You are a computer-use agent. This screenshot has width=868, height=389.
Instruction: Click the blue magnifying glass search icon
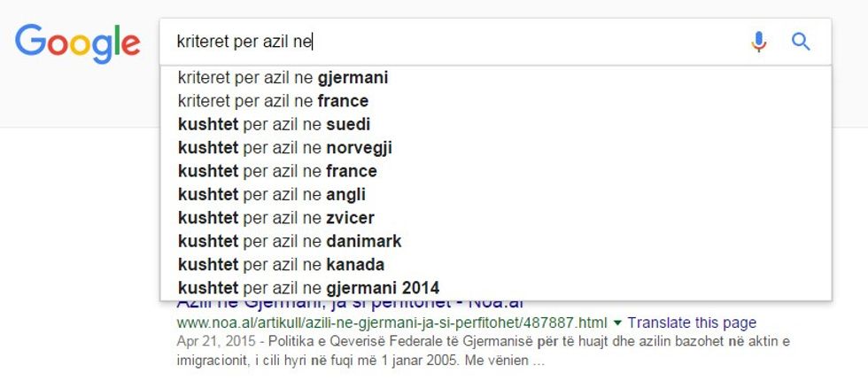click(801, 42)
